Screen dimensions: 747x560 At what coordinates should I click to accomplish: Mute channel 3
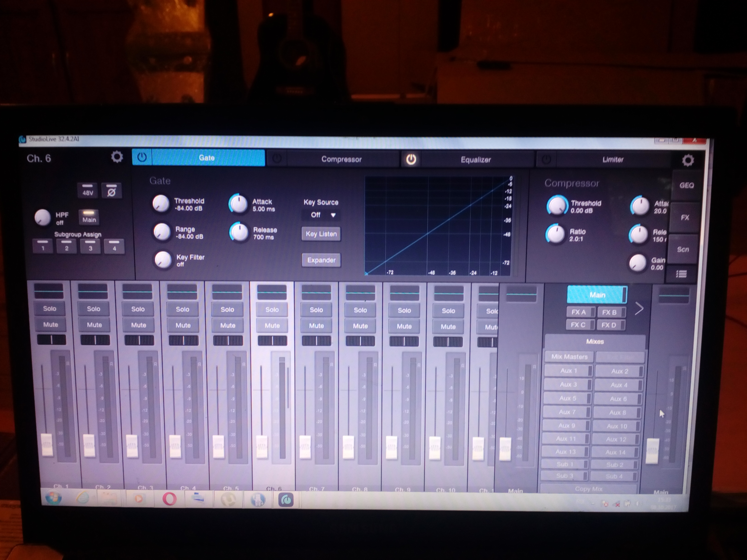click(x=138, y=325)
